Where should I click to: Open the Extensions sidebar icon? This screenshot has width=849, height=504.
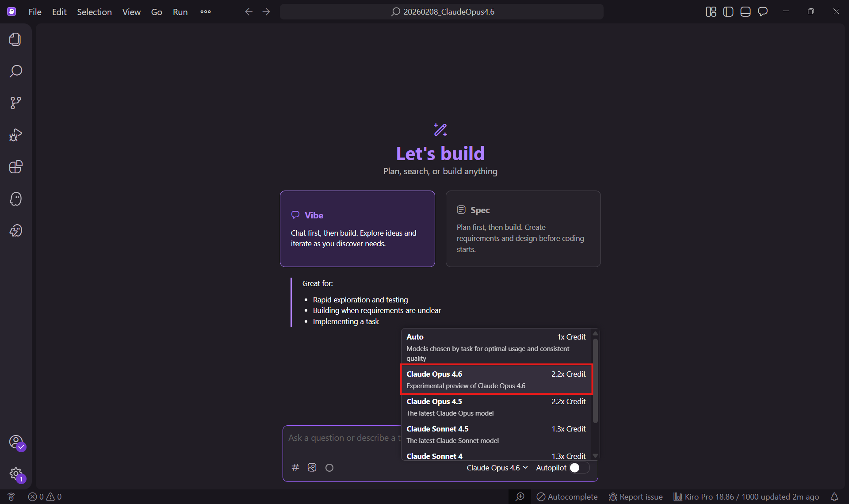pyautogui.click(x=15, y=167)
